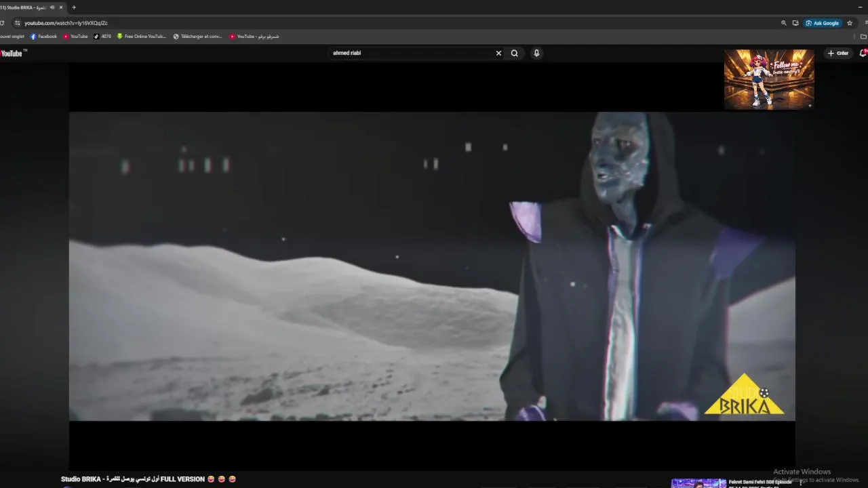Open options for Fekret Sami Fehri video
The width and height of the screenshot is (868, 488).
[801, 483]
